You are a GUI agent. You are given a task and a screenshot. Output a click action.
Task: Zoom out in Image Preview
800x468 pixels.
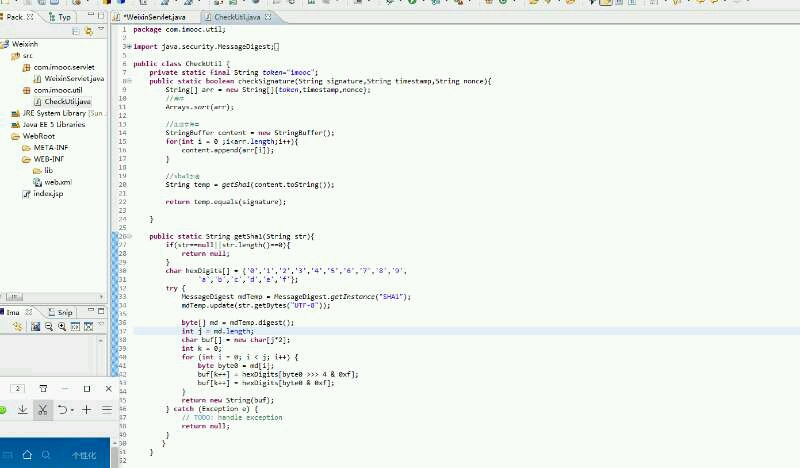[49, 327]
